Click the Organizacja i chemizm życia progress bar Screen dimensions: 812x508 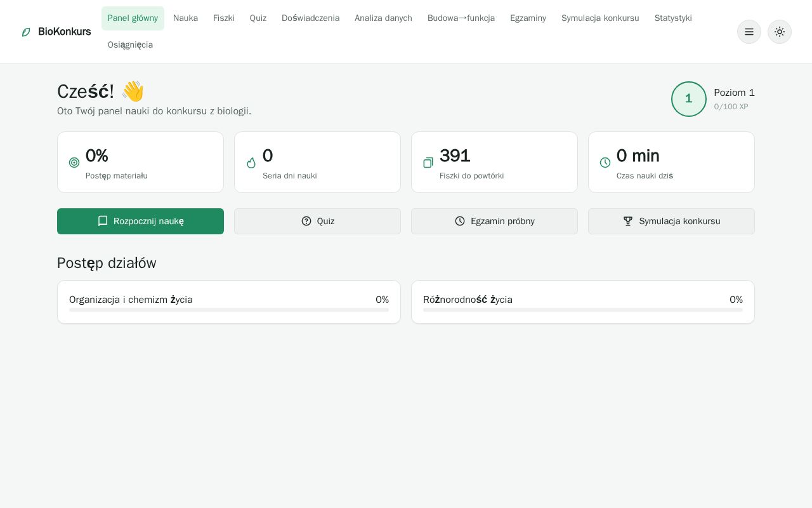[229, 310]
